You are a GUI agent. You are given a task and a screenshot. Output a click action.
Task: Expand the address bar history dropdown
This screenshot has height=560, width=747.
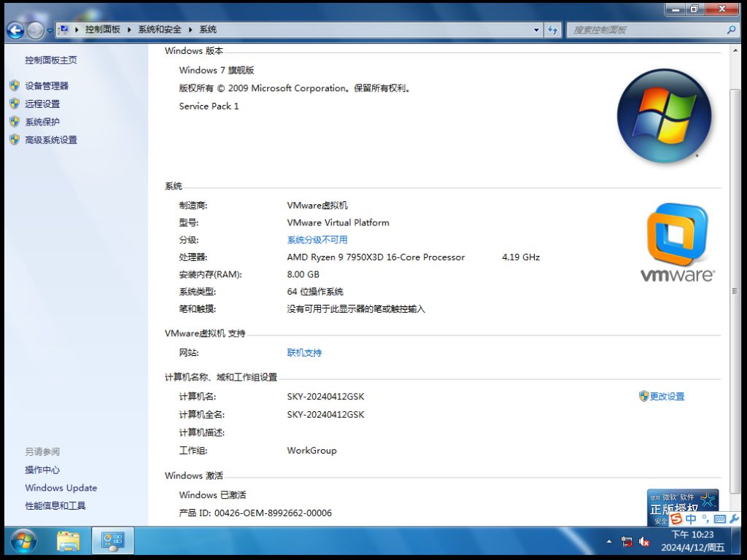click(x=536, y=30)
